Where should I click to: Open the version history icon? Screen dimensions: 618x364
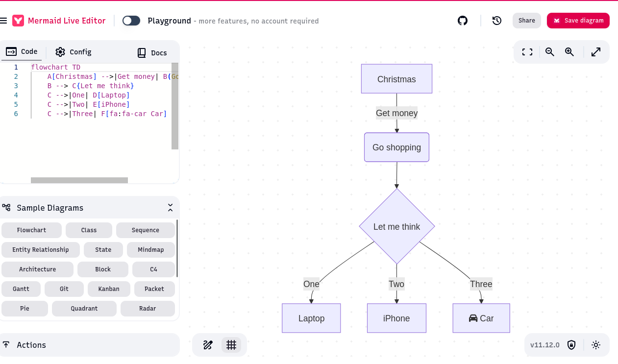[496, 21]
